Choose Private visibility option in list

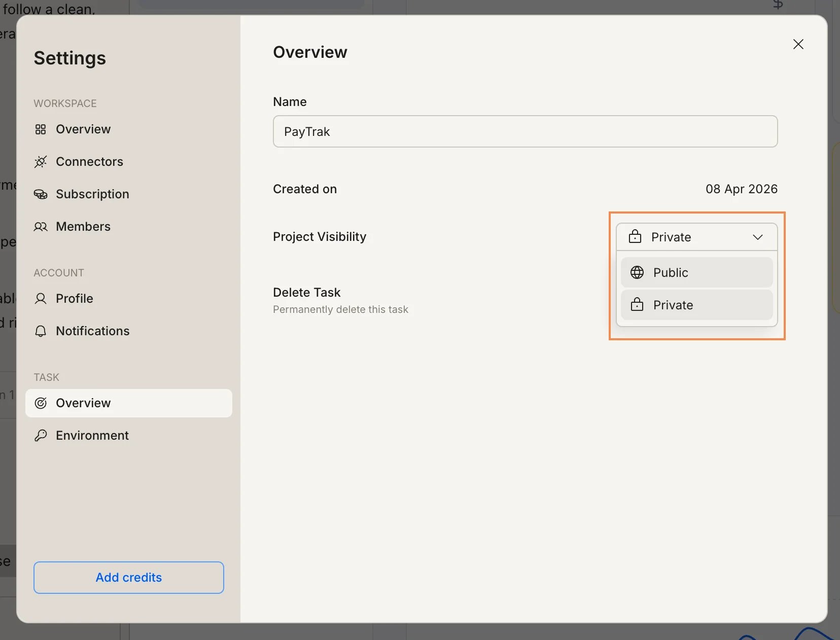[x=697, y=305]
